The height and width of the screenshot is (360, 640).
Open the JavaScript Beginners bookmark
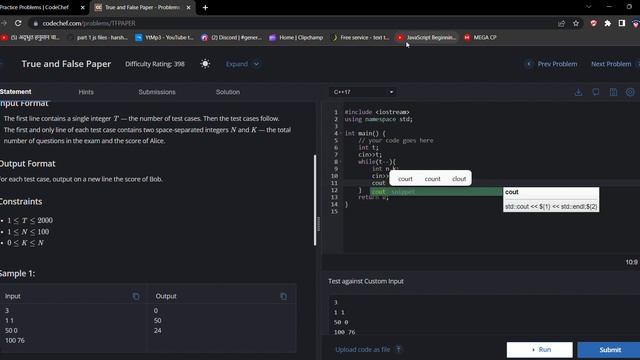click(426, 37)
